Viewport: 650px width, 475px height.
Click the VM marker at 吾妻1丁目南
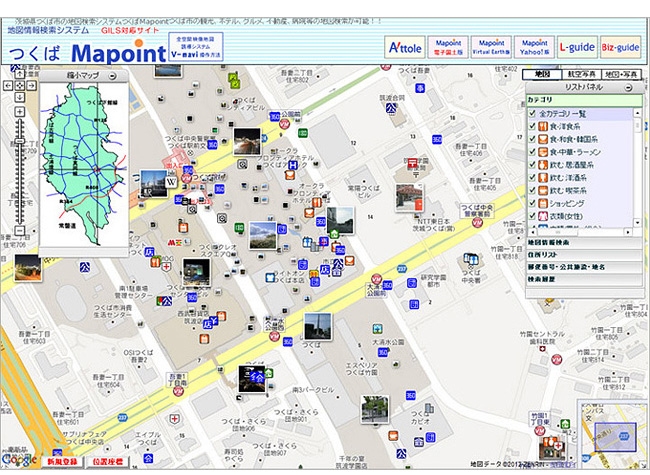[178, 391]
